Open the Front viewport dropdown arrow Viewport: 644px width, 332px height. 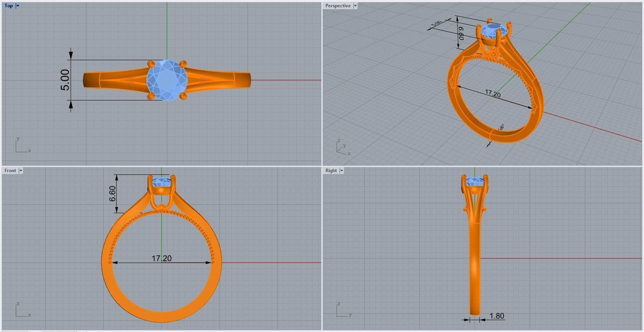point(21,171)
